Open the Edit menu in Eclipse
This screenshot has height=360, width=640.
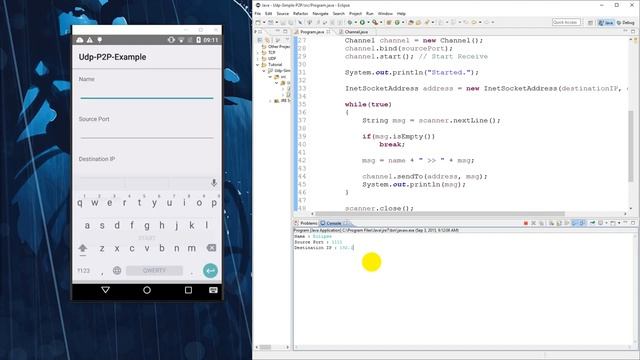(x=268, y=13)
